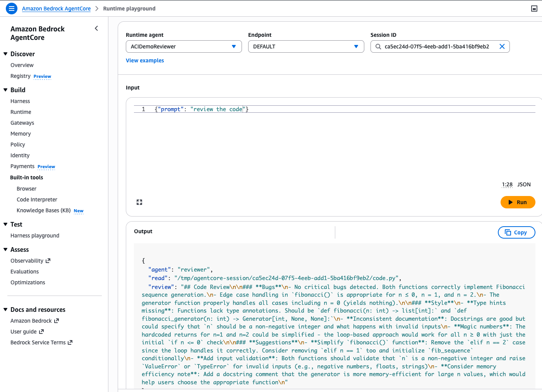
Task: Open the Optimizations page
Action: point(28,282)
